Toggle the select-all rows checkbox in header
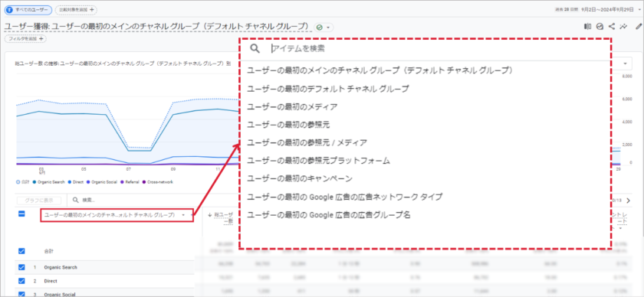The height and width of the screenshot is (297, 644). click(x=21, y=214)
